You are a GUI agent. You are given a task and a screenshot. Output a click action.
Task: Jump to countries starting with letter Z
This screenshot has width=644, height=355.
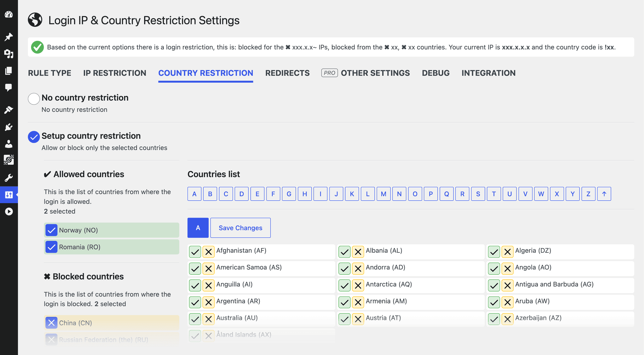(x=588, y=194)
